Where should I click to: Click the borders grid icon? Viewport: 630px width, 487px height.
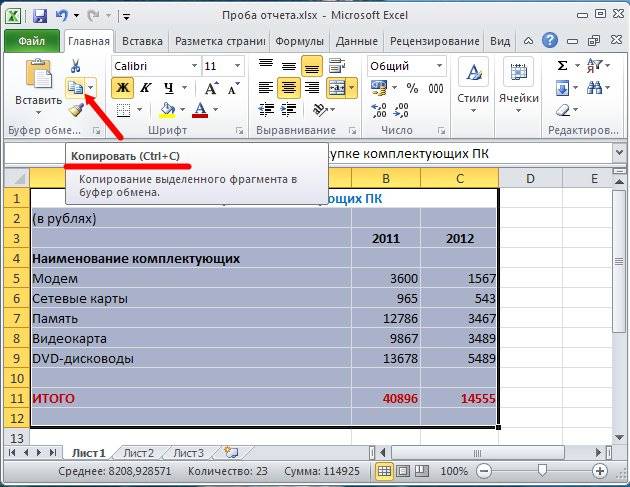click(x=123, y=110)
